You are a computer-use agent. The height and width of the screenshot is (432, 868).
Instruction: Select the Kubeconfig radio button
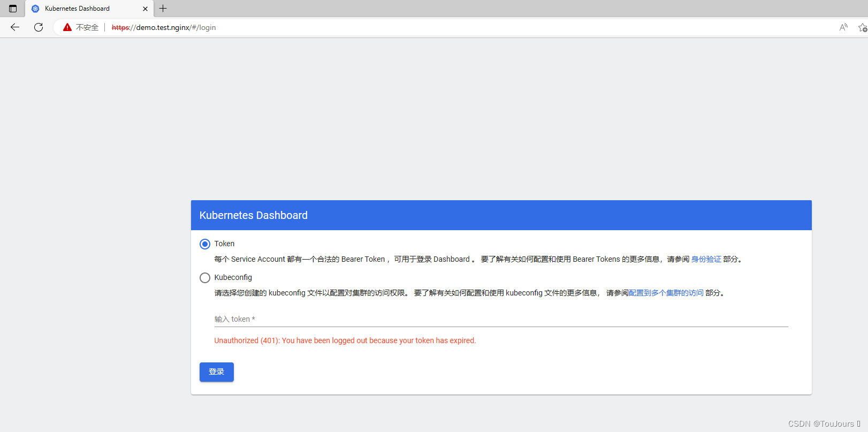click(x=205, y=278)
